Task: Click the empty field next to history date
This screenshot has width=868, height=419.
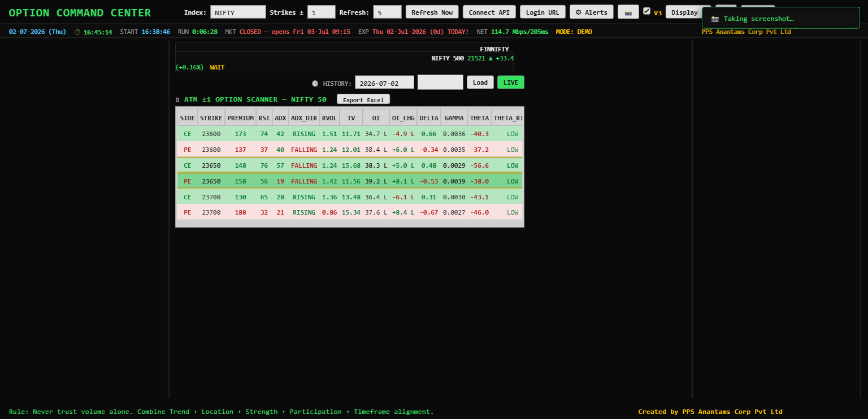Action: click(x=440, y=82)
